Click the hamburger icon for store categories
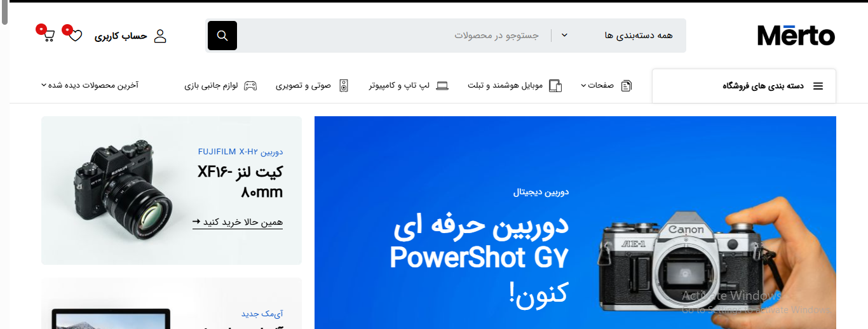This screenshot has width=868, height=329. coord(818,86)
